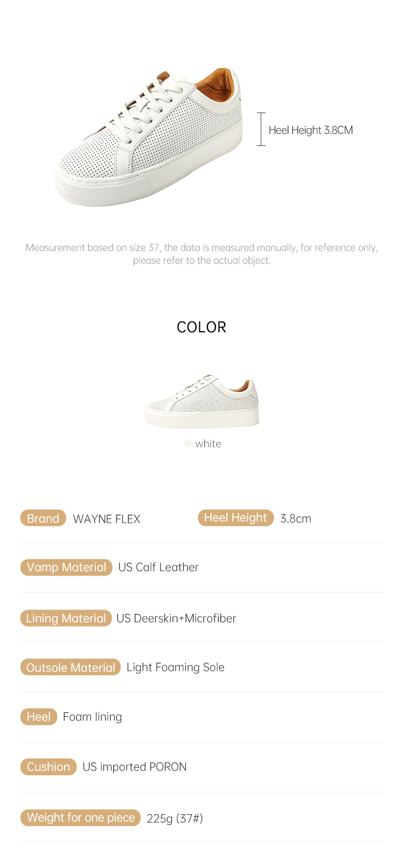
Task: Click the WAYNE FLEX brand name
Action: pos(107,519)
